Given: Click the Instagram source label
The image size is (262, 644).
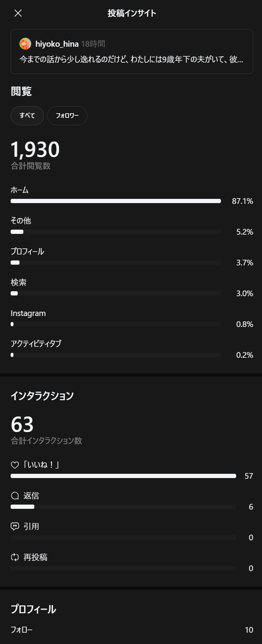Looking at the screenshot, I should coord(28,313).
